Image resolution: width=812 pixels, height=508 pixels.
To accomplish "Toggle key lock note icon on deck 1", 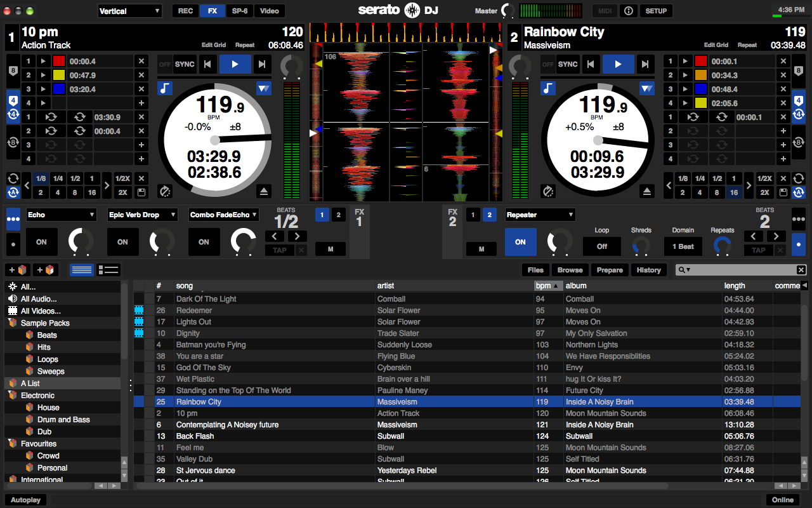I will [x=165, y=88].
